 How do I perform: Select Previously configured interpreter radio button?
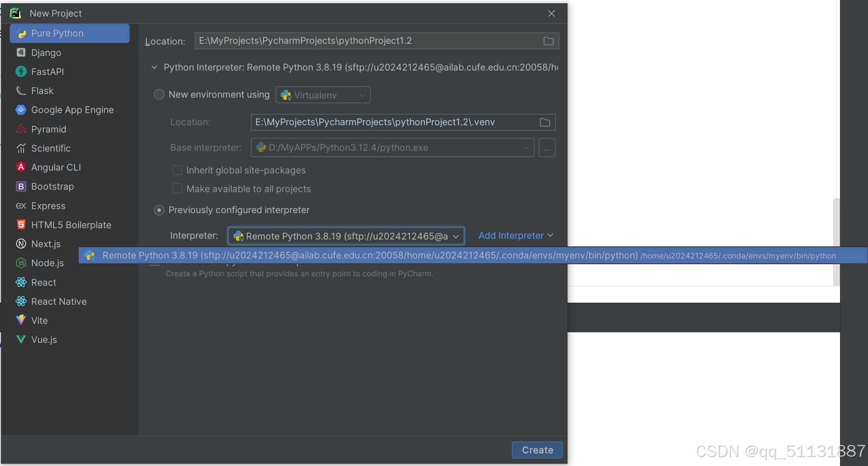(159, 210)
